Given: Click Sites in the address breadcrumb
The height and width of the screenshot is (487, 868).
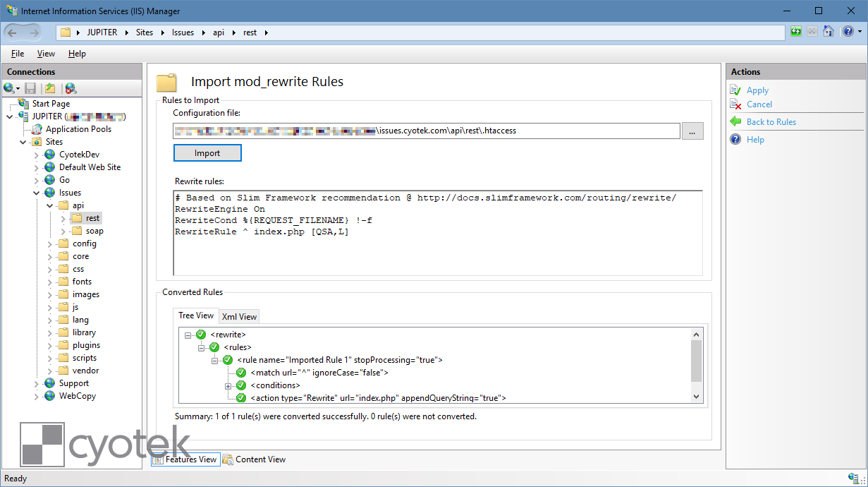Looking at the screenshot, I should [145, 32].
